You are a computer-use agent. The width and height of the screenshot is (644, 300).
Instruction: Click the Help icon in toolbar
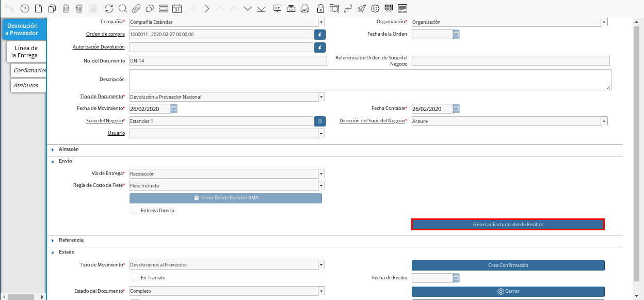24,8
